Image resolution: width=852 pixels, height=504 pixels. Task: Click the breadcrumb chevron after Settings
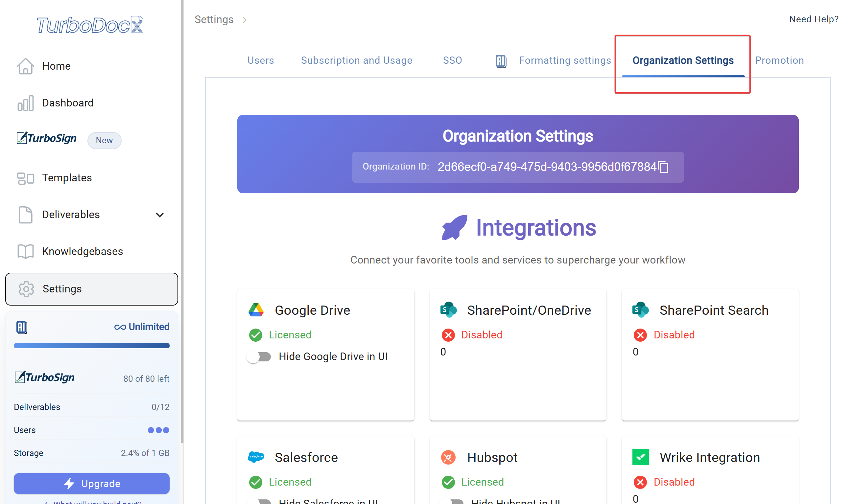click(x=244, y=20)
